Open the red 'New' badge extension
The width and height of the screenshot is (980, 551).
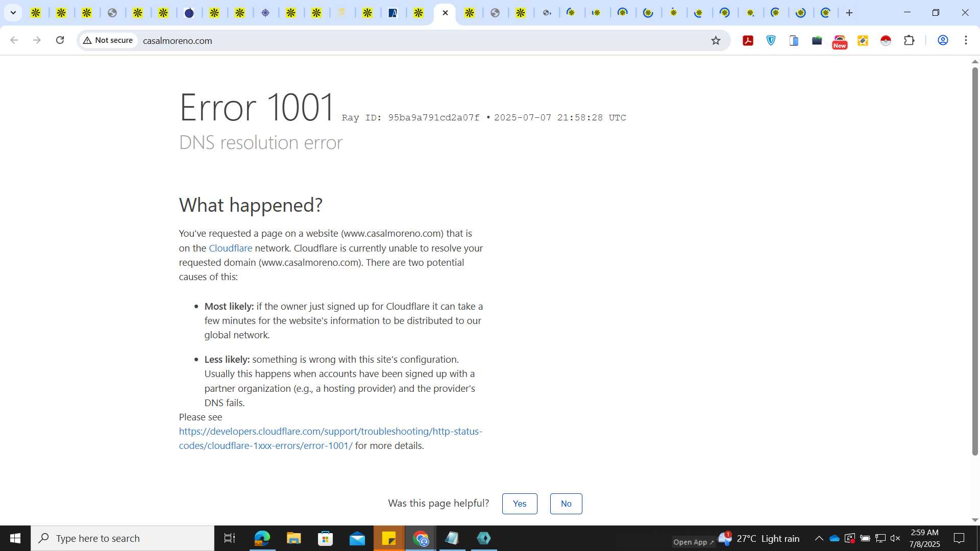coord(840,41)
